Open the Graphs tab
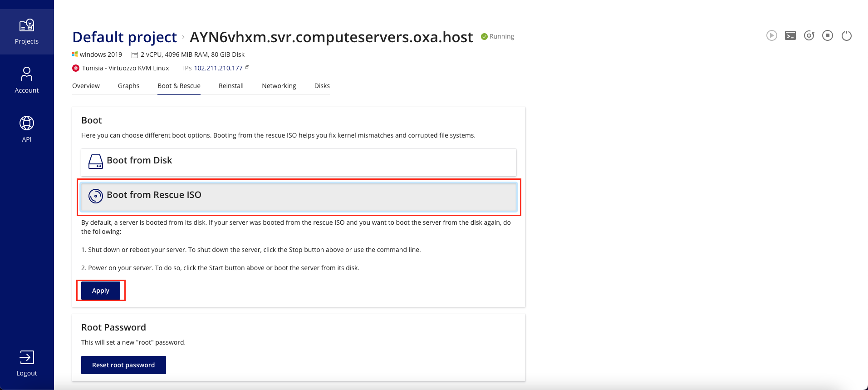Screen dimensions: 868x390 pos(128,86)
